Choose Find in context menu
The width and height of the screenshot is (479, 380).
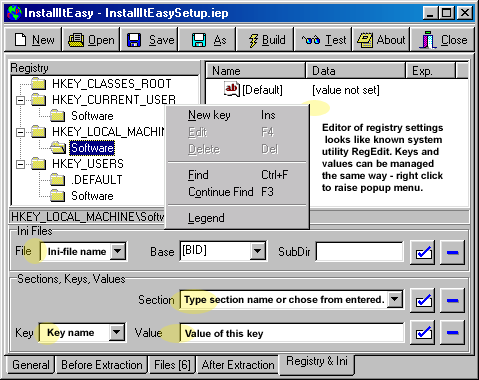[x=237, y=175]
